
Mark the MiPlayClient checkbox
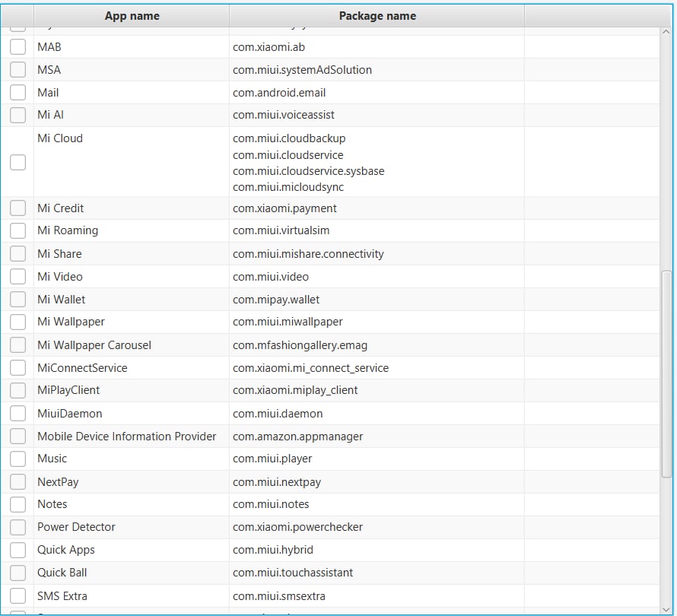tap(17, 390)
